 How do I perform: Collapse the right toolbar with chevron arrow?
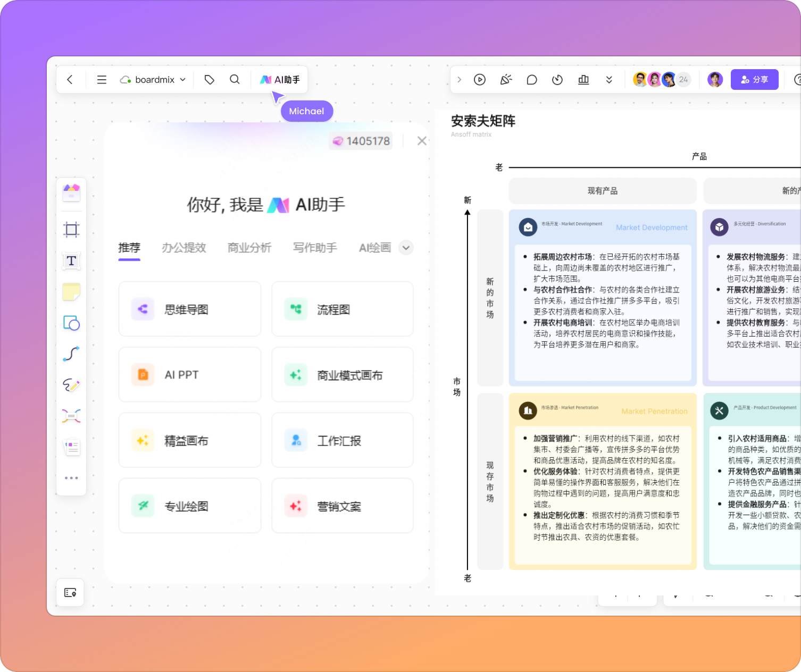[460, 80]
